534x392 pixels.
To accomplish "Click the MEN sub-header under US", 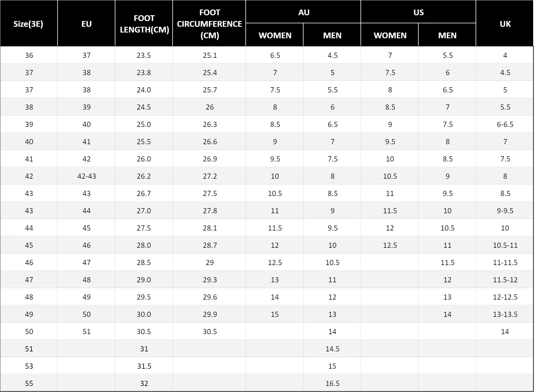I will [x=447, y=35].
